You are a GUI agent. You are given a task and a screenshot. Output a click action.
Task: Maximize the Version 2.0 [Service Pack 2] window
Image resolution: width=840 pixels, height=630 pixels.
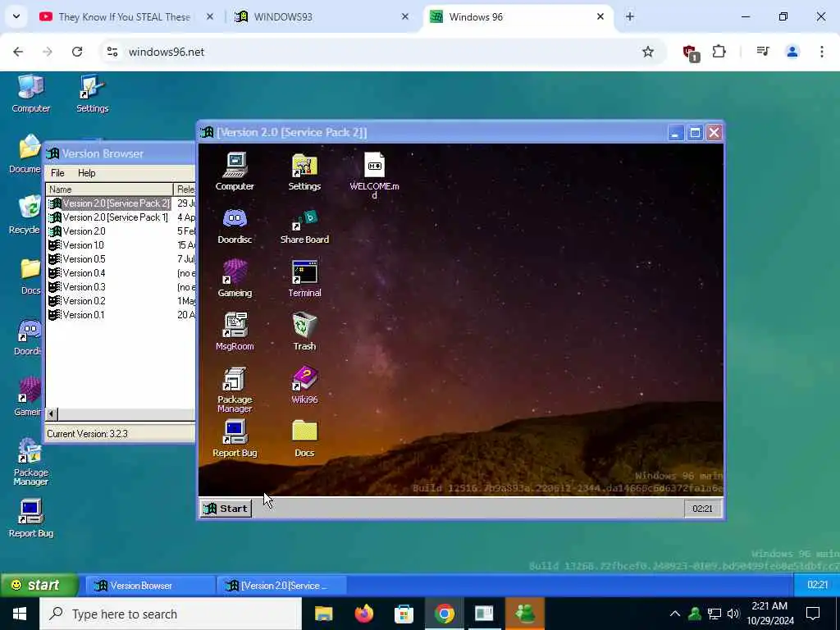tap(696, 133)
